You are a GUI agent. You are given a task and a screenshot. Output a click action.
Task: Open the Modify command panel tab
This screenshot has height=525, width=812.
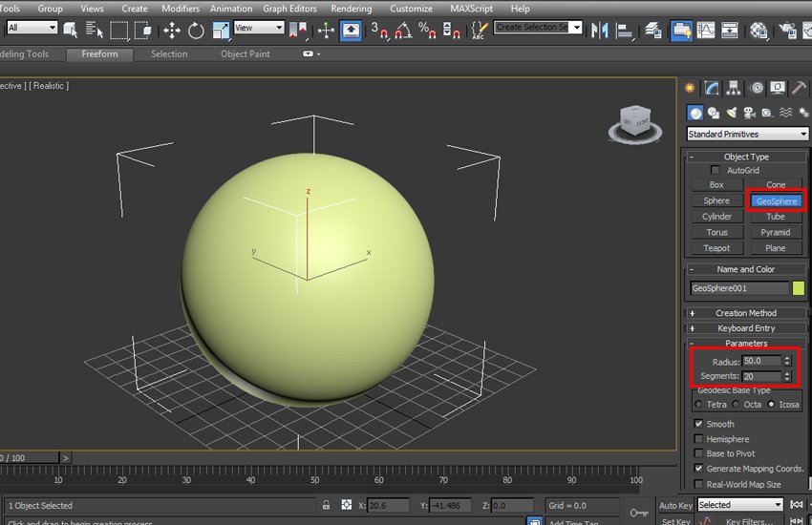[x=713, y=88]
